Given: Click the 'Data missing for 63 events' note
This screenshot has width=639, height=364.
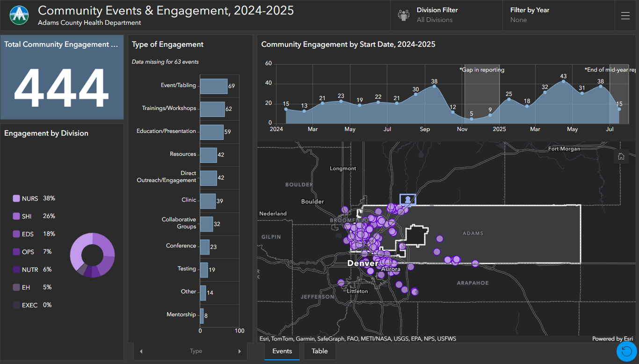Looking at the screenshot, I should click(x=165, y=62).
